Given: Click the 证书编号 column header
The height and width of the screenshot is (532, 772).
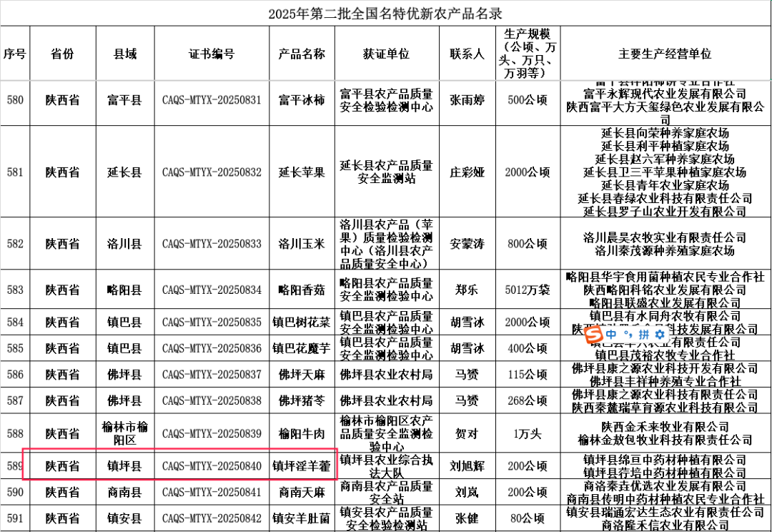Looking at the screenshot, I should pos(212,54).
